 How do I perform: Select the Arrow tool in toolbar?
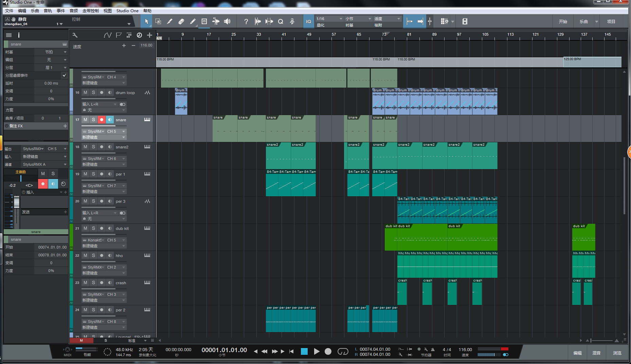tap(147, 21)
